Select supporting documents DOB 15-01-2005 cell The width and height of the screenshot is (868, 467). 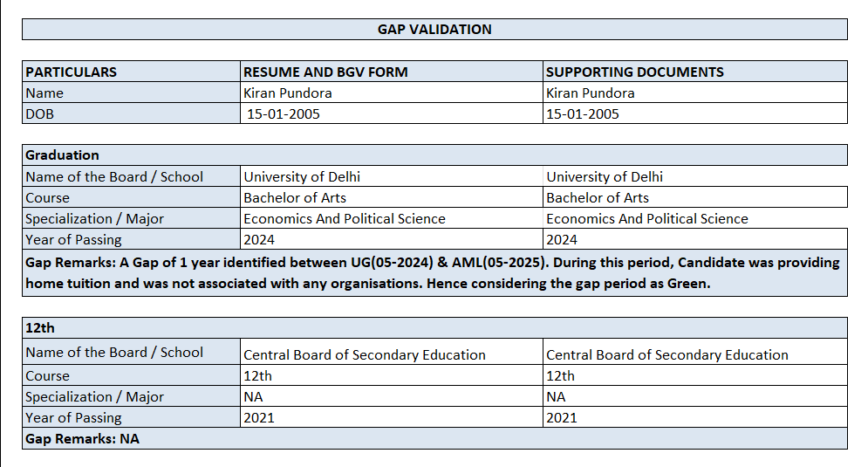click(x=583, y=113)
